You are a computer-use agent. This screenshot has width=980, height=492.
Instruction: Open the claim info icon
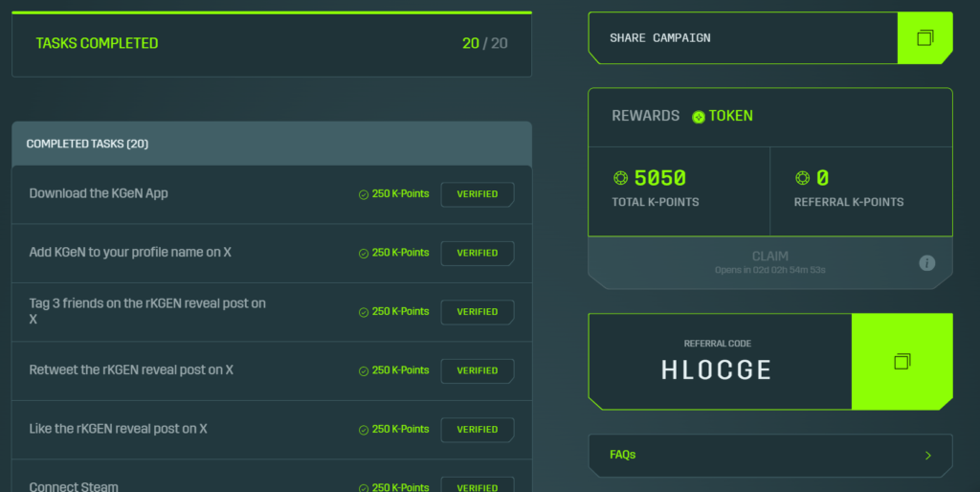coord(926,263)
